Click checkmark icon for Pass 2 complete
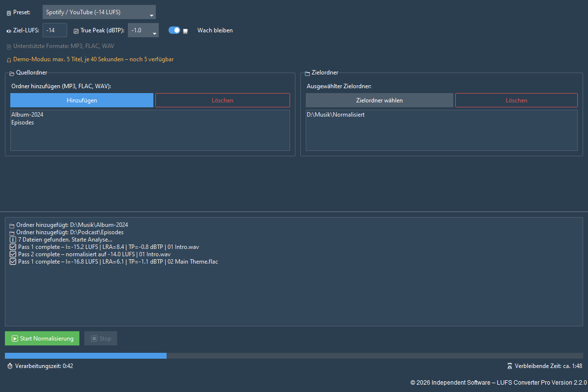 [13, 255]
